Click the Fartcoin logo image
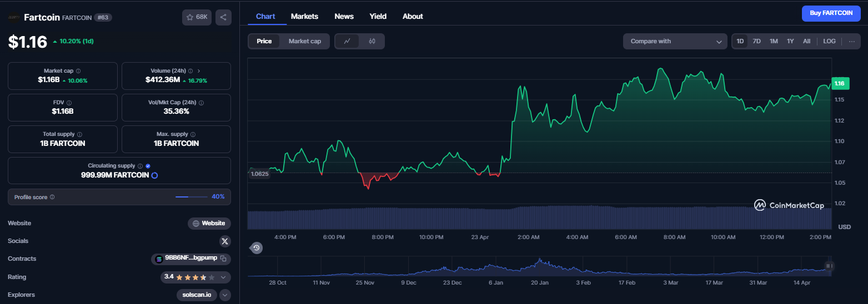Screen dimensions: 868x304 (14, 17)
